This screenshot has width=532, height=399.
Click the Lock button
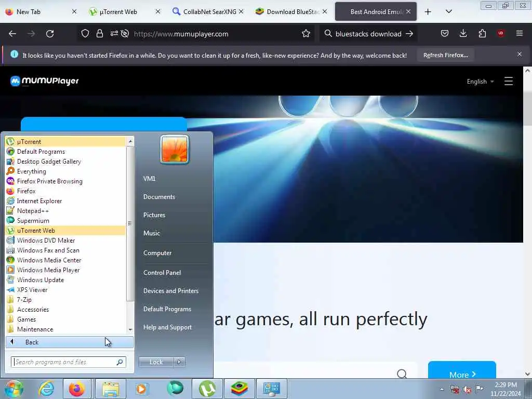point(156,362)
